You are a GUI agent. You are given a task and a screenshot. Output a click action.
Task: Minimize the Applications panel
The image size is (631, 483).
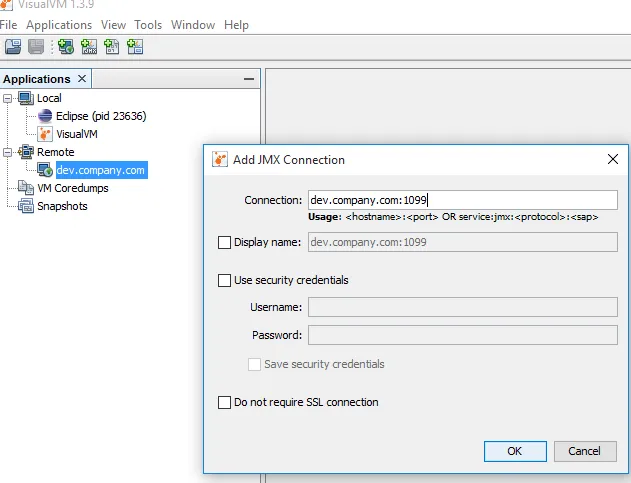click(x=249, y=79)
